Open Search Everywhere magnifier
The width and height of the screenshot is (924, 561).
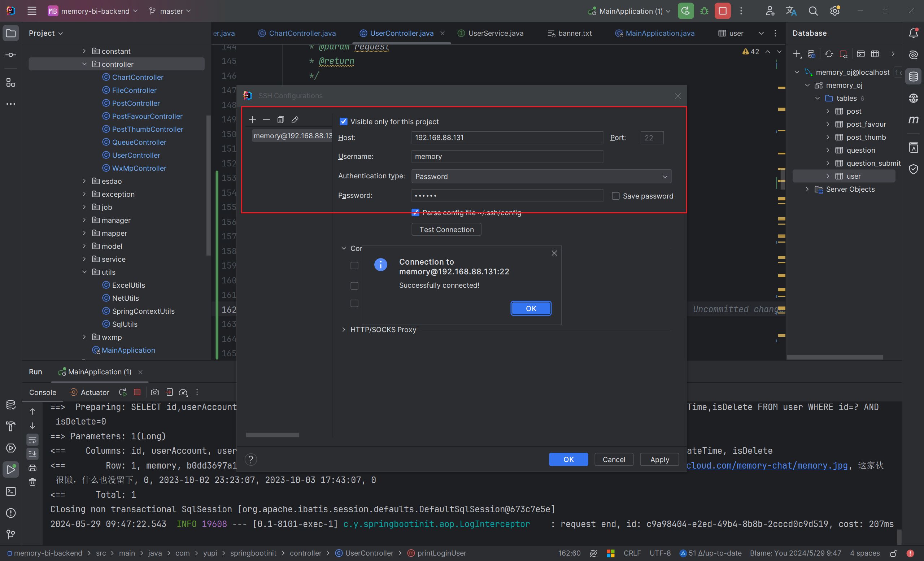pos(813,11)
